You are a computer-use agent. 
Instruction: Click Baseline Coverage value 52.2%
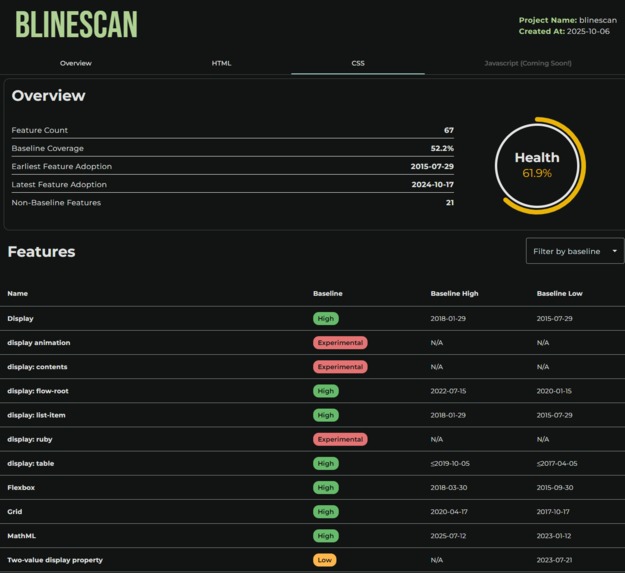tap(442, 148)
